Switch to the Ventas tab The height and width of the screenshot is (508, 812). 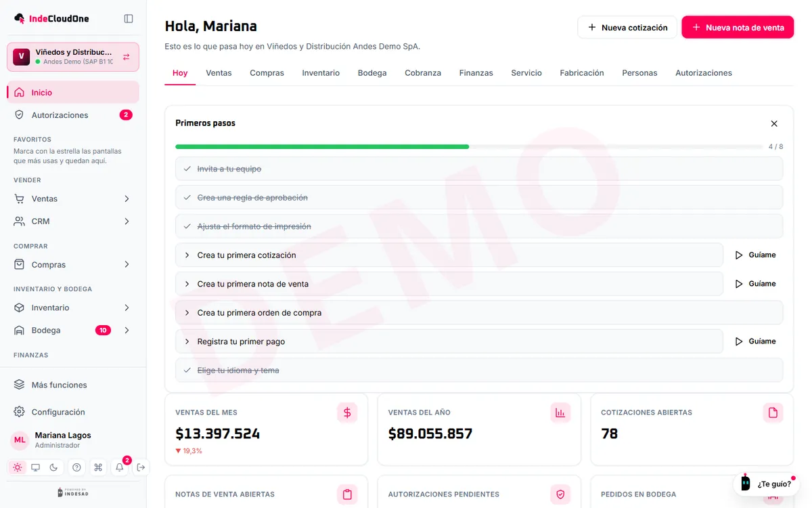219,73
